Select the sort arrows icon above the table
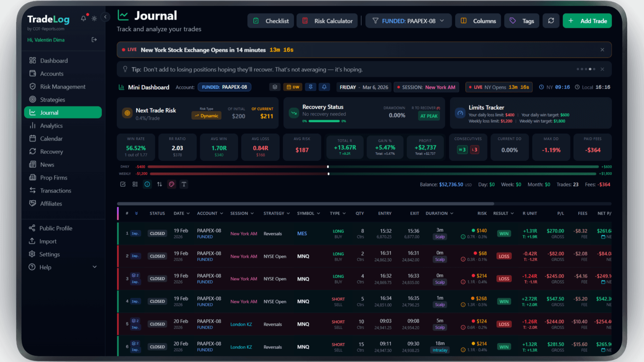This screenshot has width=644, height=362. click(x=159, y=184)
